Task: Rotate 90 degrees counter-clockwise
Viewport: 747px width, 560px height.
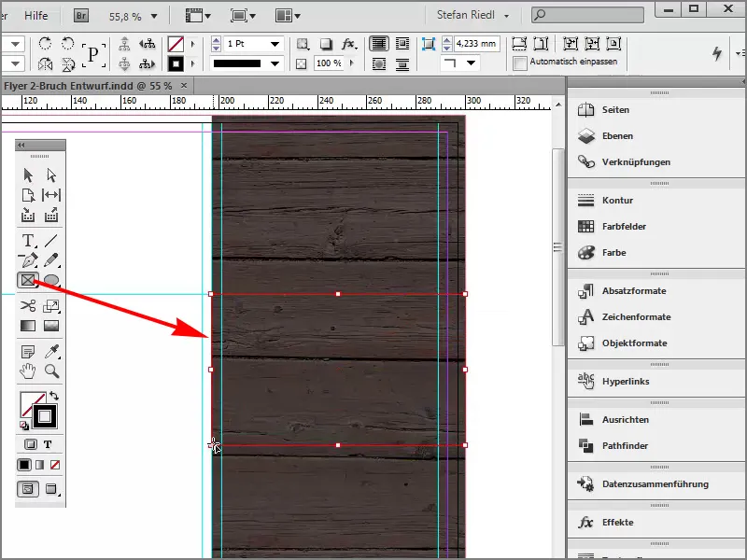Action: coord(68,44)
